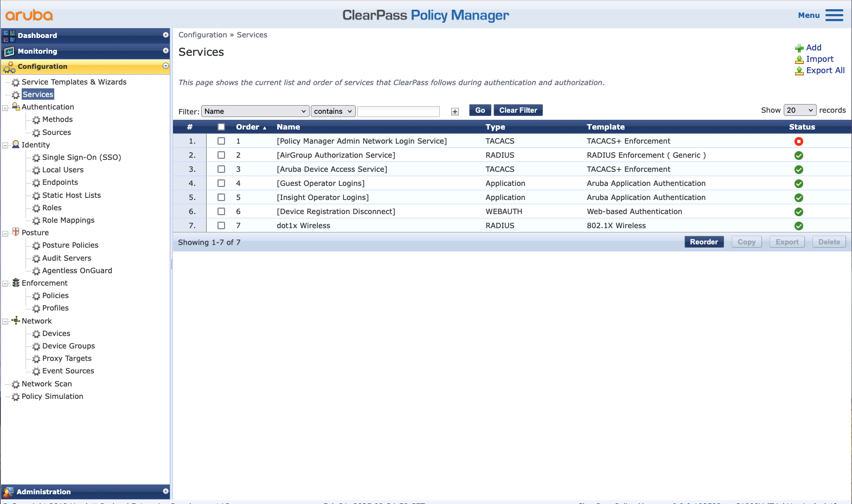The width and height of the screenshot is (852, 504).
Task: Sort by the Name column header
Action: coord(289,127)
